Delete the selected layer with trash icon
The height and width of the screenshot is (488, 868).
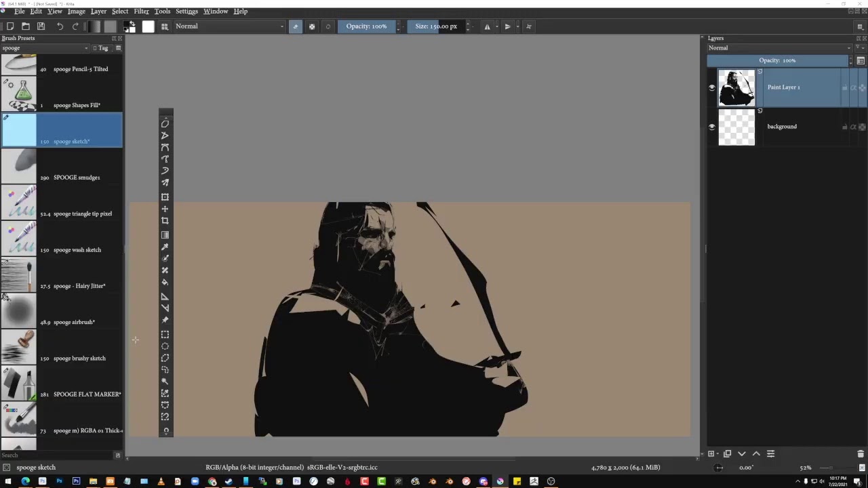(x=861, y=453)
